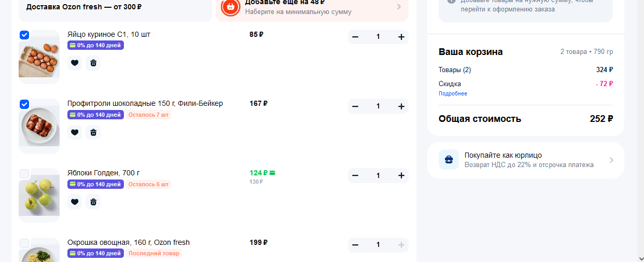The width and height of the screenshot is (644, 262).
Task: Delete Яйцо куриное item with trash icon
Action: (93, 63)
